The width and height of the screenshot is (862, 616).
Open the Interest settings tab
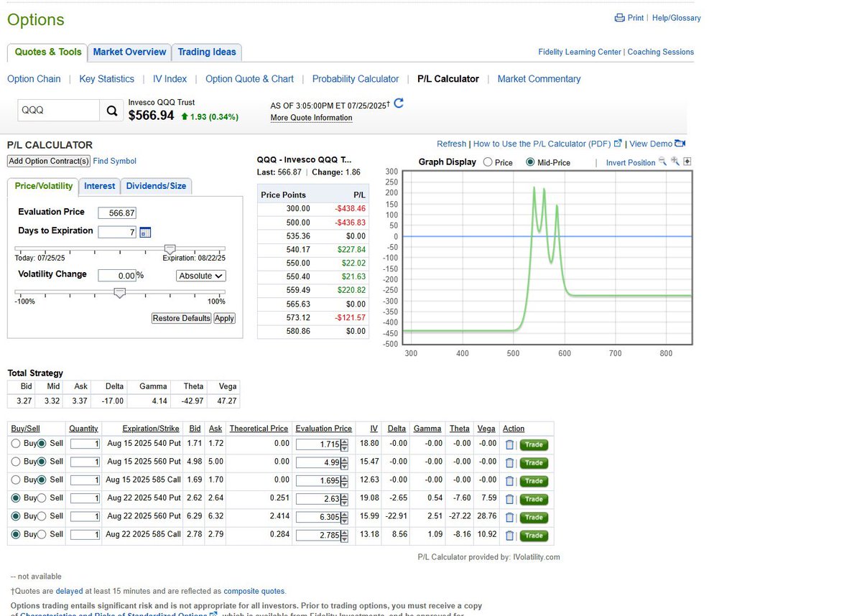[x=99, y=186]
